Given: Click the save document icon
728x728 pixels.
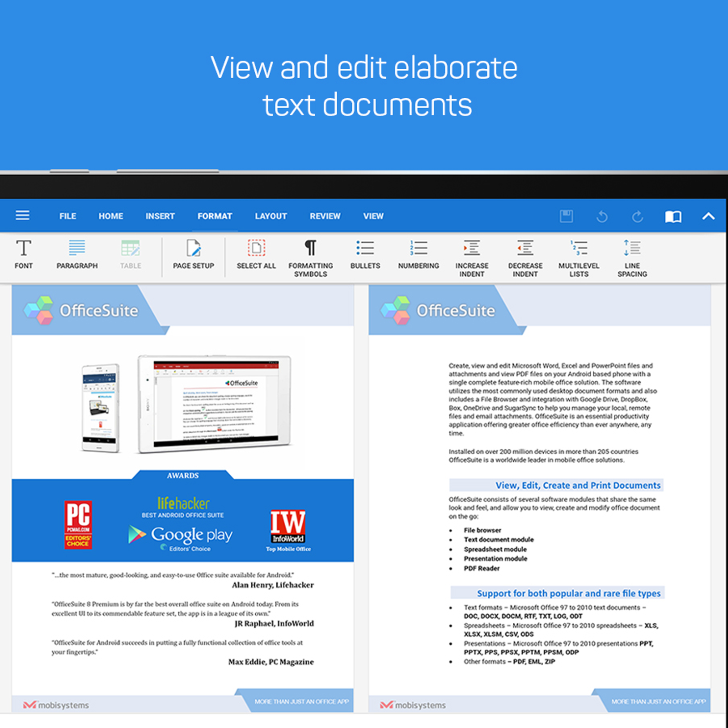Looking at the screenshot, I should [566, 216].
